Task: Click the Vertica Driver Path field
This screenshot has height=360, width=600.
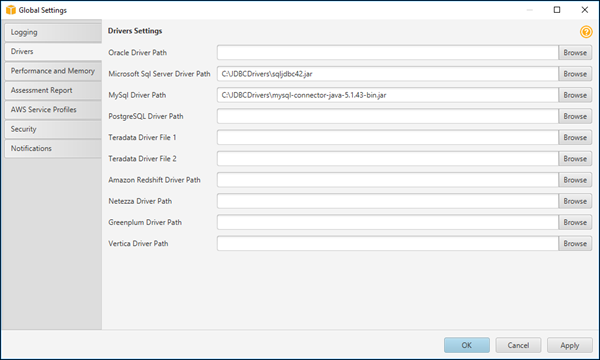Action: (388, 244)
